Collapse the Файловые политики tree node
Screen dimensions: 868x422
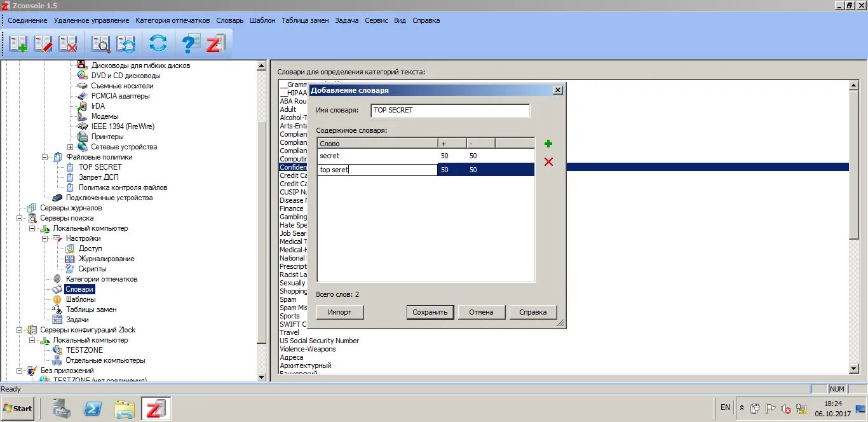(45, 157)
